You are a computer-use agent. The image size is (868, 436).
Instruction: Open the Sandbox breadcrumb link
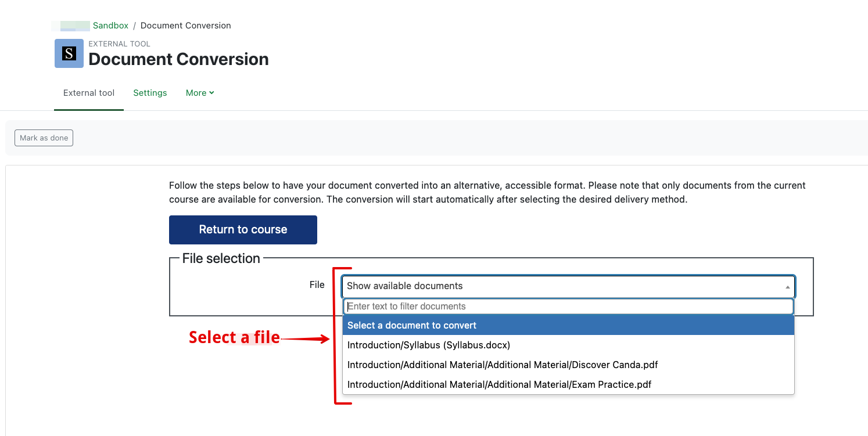[x=110, y=26]
